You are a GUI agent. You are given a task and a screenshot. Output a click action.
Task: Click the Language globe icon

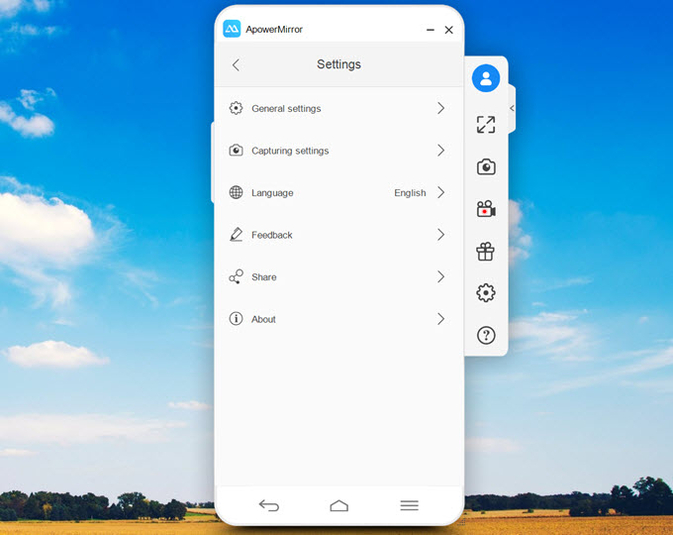coord(236,192)
